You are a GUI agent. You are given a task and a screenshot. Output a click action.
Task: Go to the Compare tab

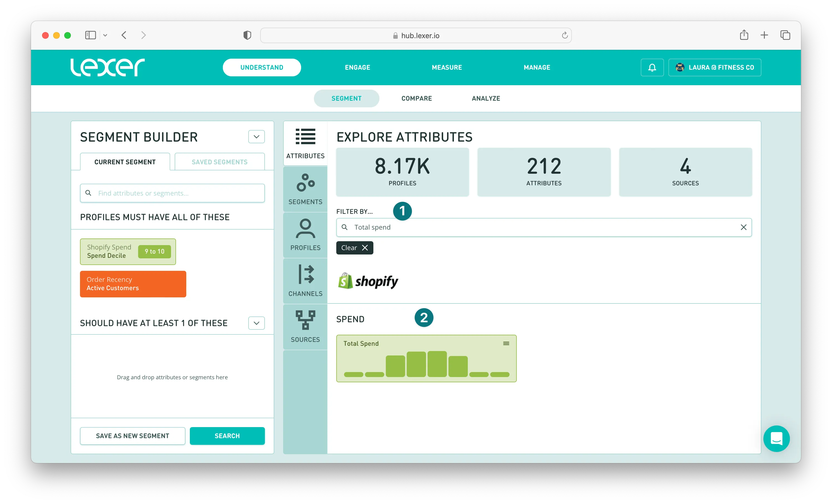coord(416,98)
